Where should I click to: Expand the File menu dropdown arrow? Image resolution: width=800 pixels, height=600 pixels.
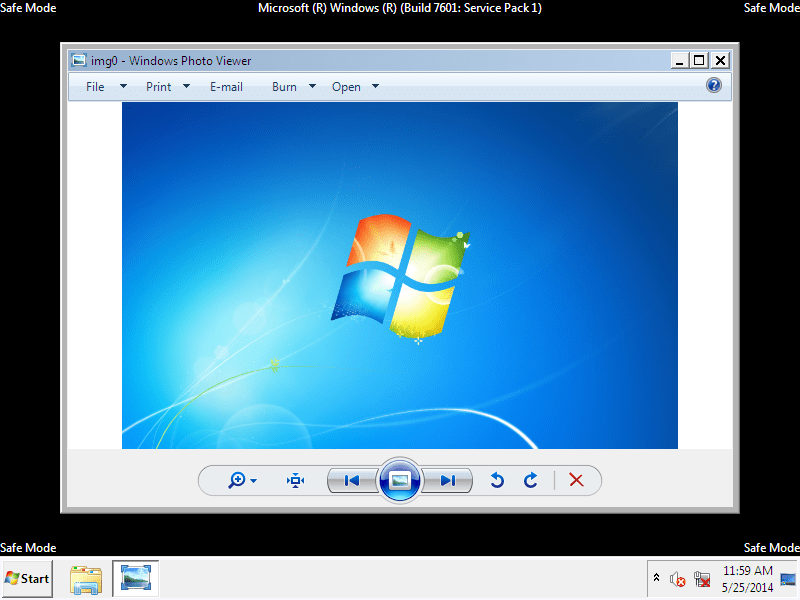click(123, 87)
